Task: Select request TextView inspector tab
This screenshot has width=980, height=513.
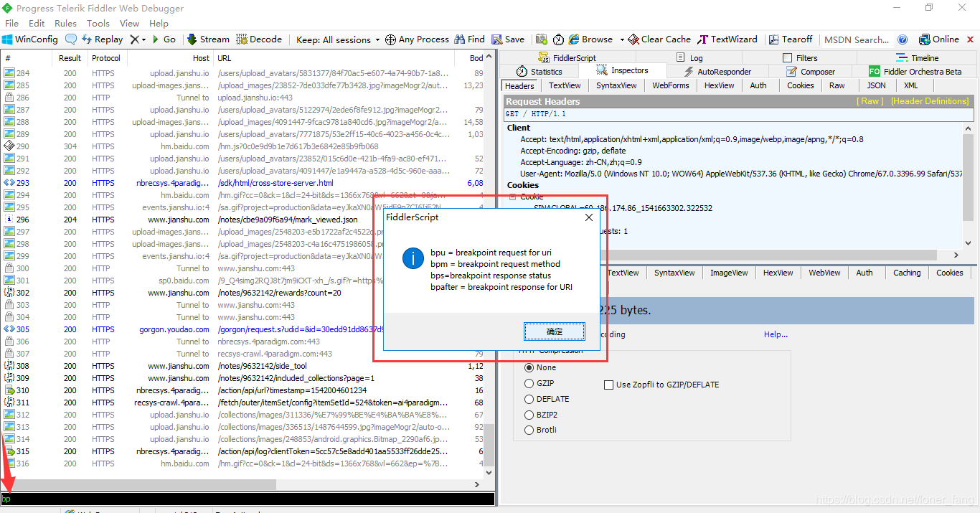Action: [x=565, y=85]
